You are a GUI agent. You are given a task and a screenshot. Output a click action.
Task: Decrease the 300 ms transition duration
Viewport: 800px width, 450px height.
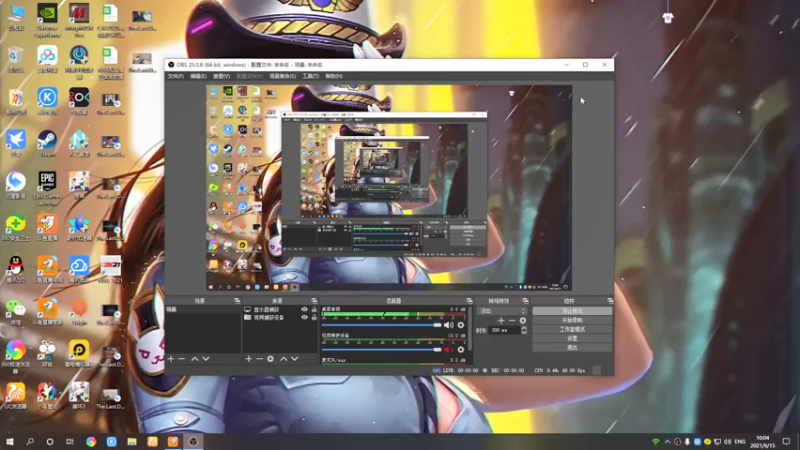(x=524, y=333)
